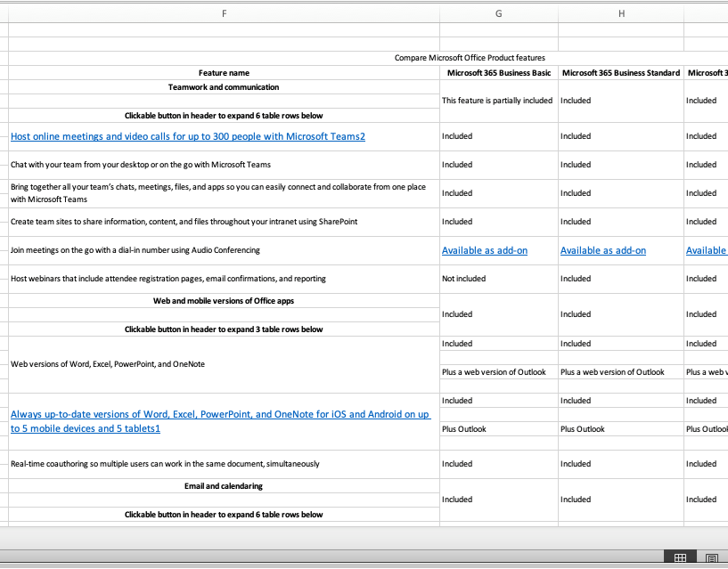Select Join meetings Audio Conferencing cell
The height and width of the screenshot is (569, 728).
(224, 250)
